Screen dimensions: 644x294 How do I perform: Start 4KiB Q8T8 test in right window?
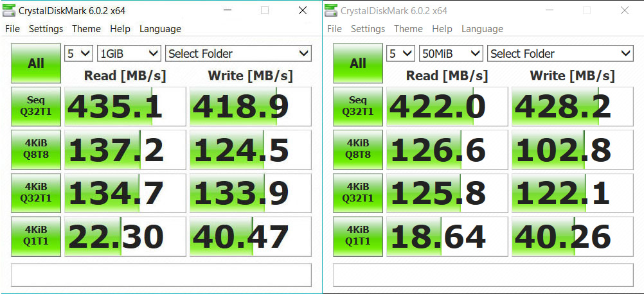pyautogui.click(x=358, y=150)
